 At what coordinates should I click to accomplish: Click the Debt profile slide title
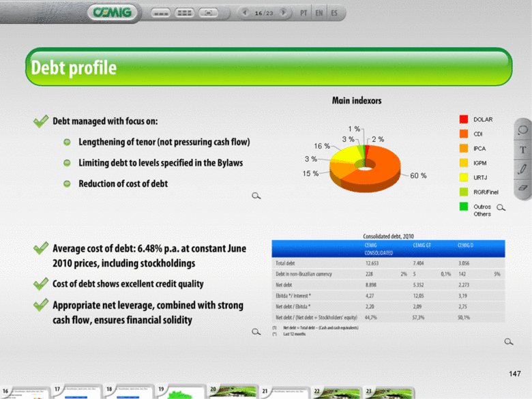[x=74, y=68]
